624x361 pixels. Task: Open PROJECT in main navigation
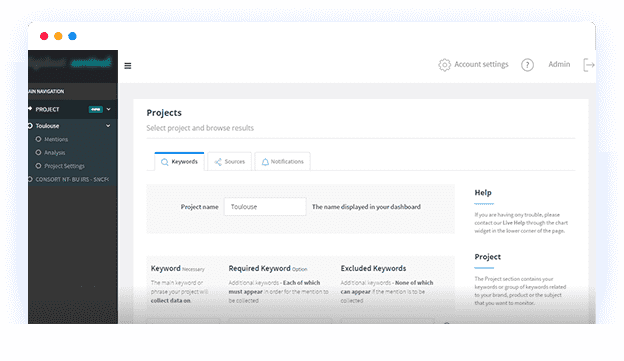(x=47, y=109)
